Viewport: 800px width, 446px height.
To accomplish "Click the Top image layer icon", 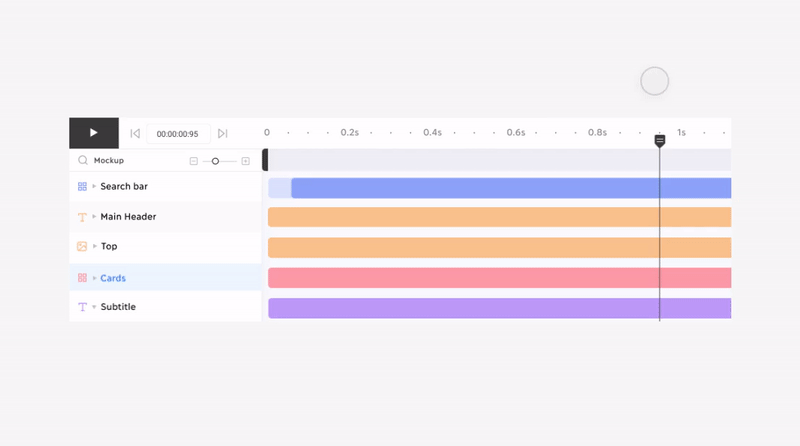I will coord(82,246).
